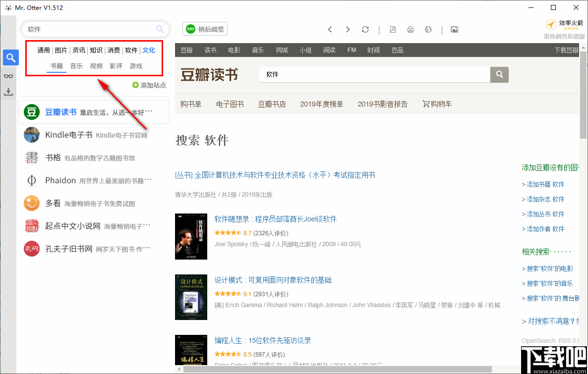The height and width of the screenshot is (374, 588).
Task: Open the 编程人生 book title link
Action: pos(263,341)
